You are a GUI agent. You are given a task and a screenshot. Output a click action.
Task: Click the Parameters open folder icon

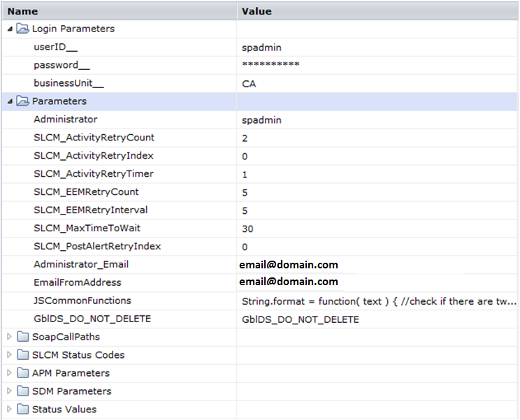point(23,102)
